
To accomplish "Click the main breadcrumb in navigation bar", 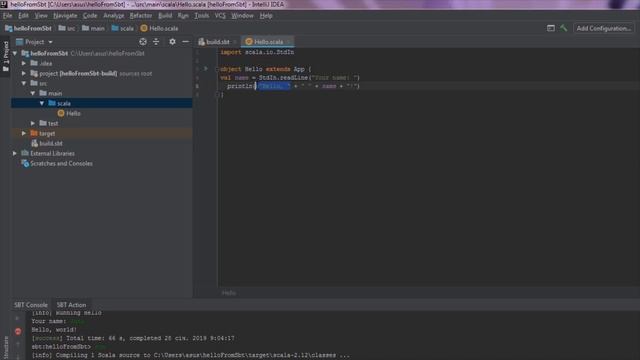I will tap(93, 28).
